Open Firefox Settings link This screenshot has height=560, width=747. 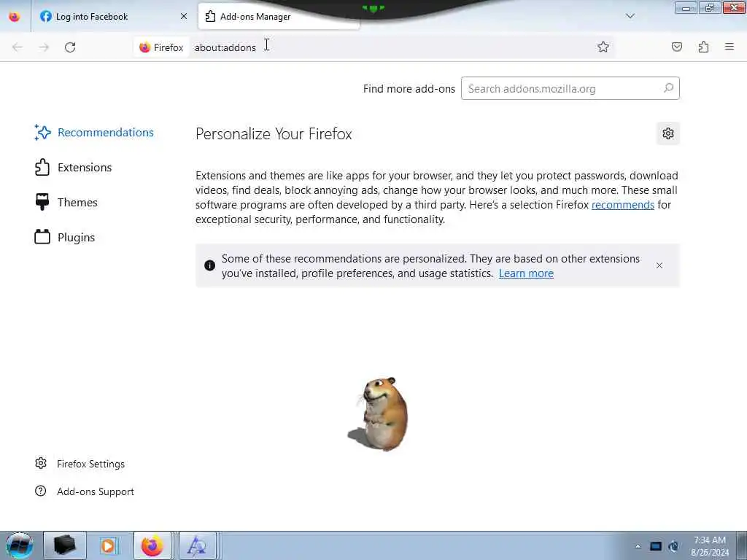pos(90,464)
